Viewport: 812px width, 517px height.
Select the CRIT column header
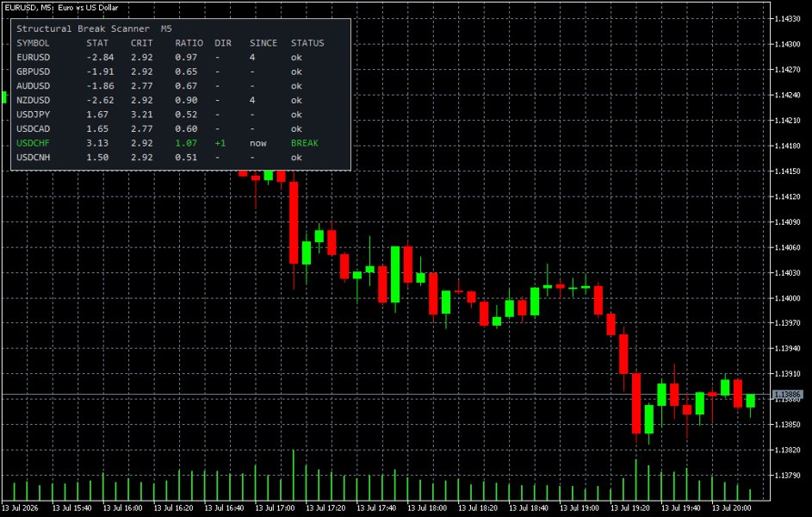(141, 43)
